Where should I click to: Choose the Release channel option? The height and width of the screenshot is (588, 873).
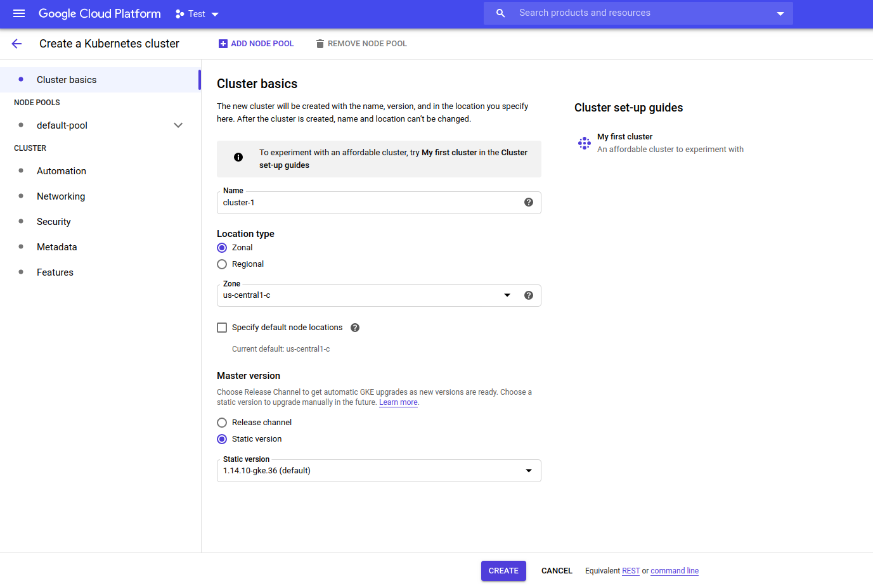pos(222,422)
